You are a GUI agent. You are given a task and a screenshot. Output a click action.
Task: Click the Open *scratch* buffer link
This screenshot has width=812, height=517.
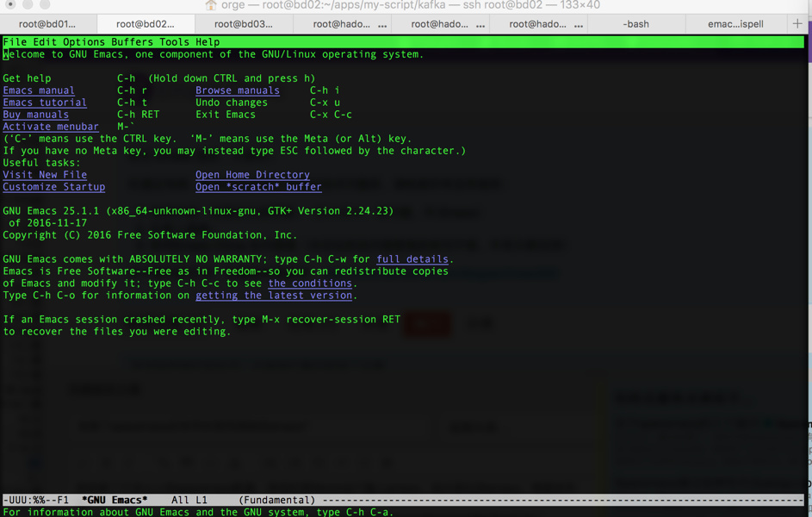click(x=258, y=186)
